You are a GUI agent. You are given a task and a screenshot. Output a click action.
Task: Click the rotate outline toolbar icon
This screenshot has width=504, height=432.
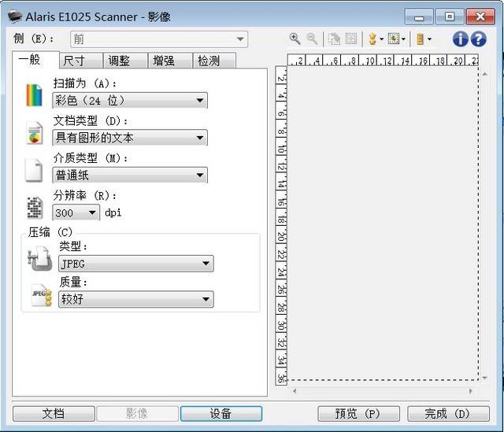click(334, 39)
